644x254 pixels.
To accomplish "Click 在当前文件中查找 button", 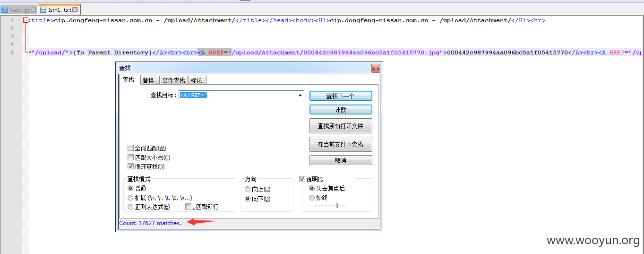I will (x=341, y=144).
